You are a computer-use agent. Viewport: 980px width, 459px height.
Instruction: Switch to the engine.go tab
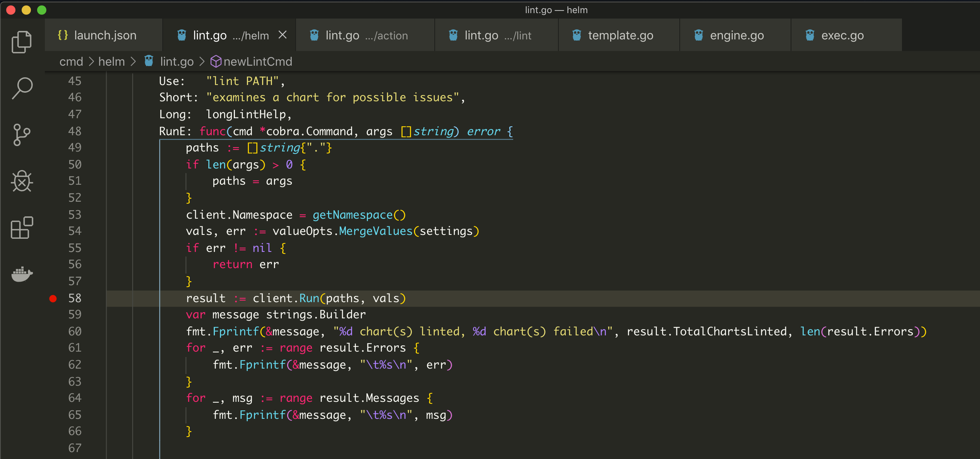point(735,35)
